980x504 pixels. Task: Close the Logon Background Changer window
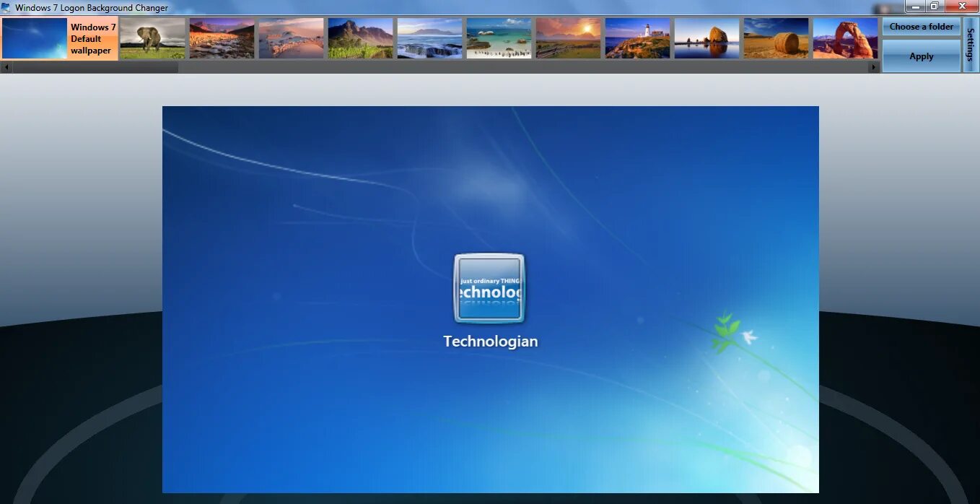click(x=961, y=6)
